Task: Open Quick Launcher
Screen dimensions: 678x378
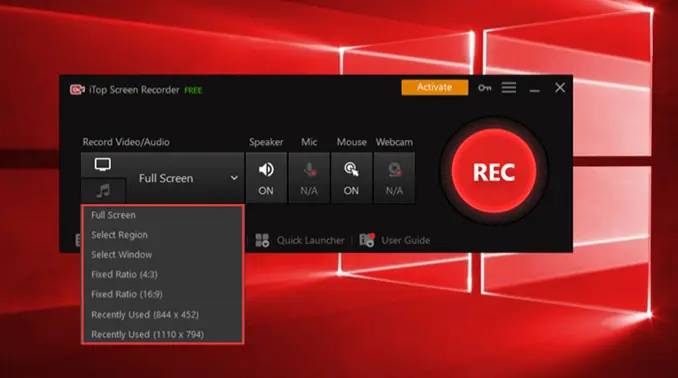Action: click(310, 240)
